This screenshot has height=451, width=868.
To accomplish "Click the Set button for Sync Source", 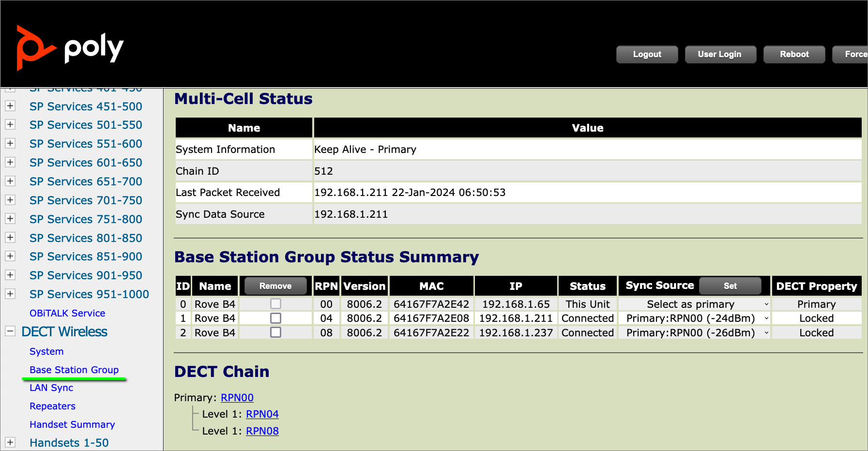I will (x=730, y=286).
